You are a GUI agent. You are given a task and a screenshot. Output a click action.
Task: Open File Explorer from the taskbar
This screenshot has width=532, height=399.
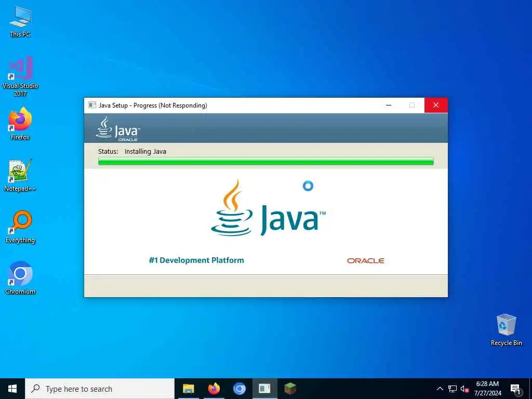point(188,389)
